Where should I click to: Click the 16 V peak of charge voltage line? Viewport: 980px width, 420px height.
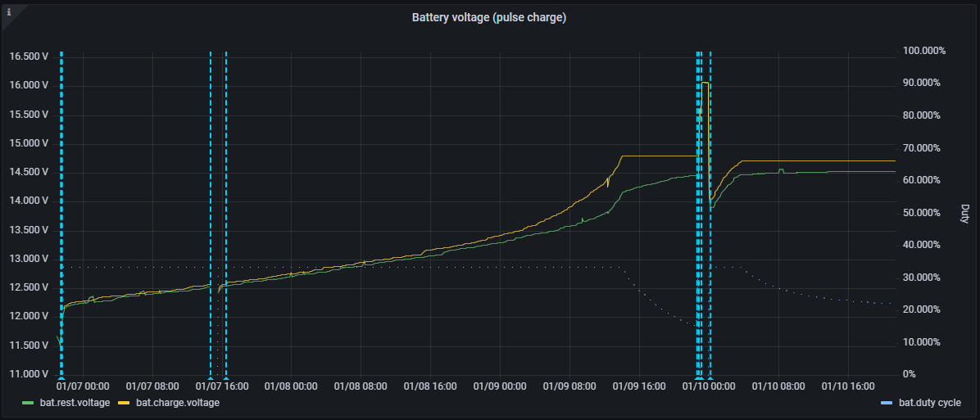tap(705, 83)
